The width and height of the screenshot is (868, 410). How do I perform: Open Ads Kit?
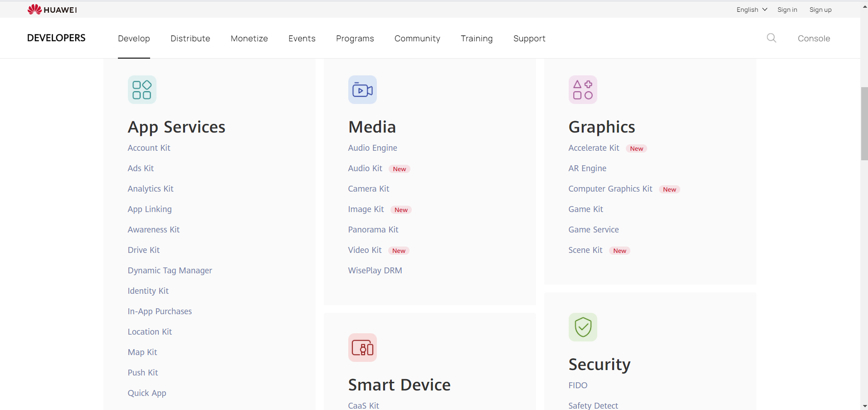[141, 168]
